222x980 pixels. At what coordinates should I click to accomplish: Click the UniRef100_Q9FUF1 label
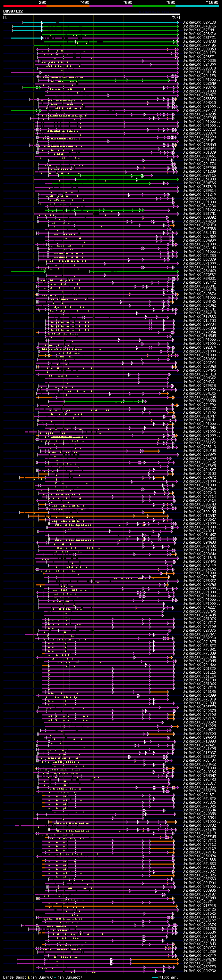[199, 141]
